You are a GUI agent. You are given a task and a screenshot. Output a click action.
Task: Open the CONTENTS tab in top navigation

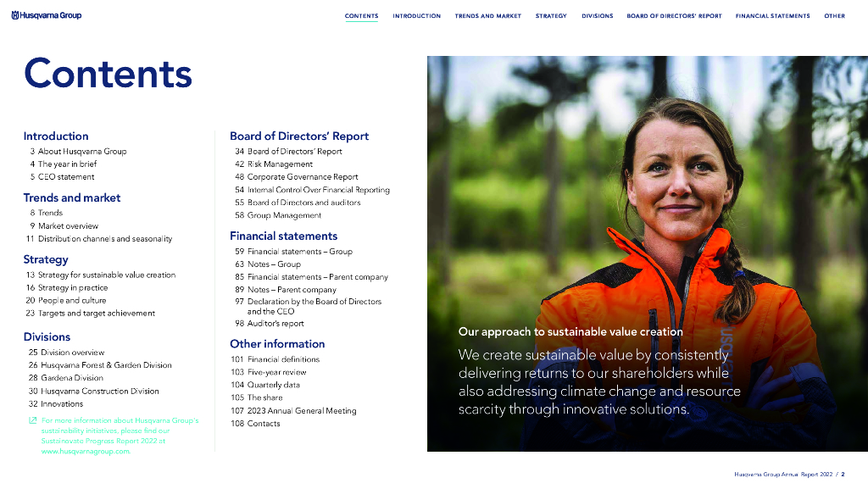[x=361, y=16]
